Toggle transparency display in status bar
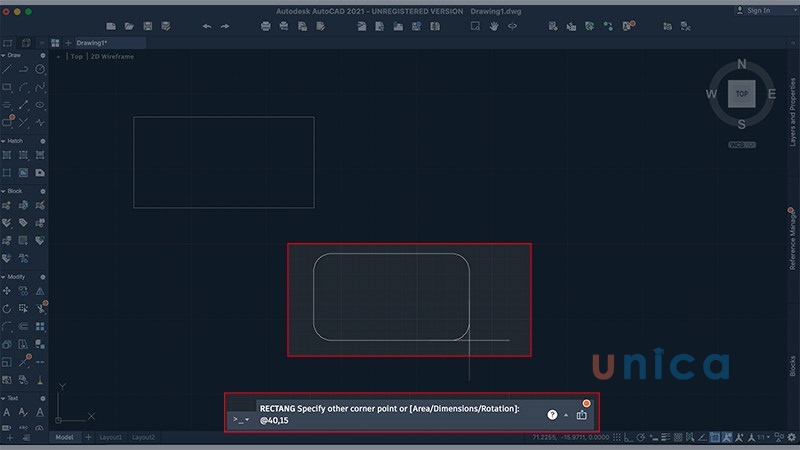The height and width of the screenshot is (450, 800). (678, 437)
